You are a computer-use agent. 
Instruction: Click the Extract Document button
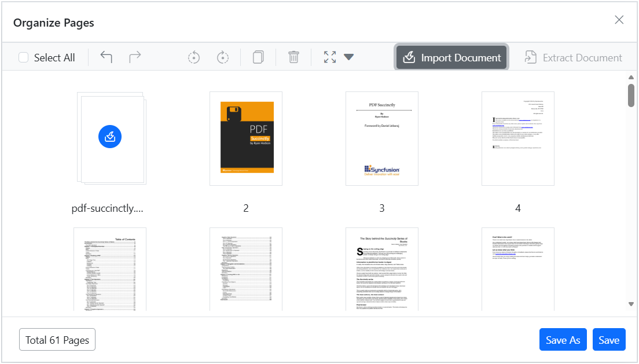click(573, 57)
